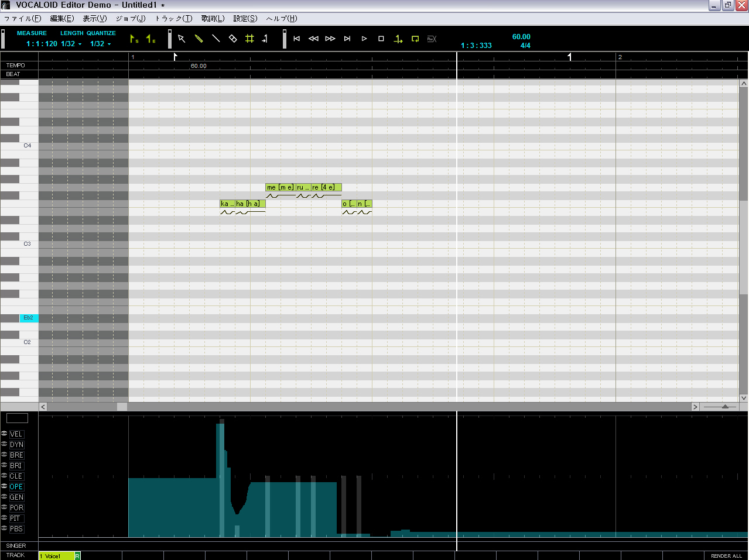Image resolution: width=749 pixels, height=560 pixels.
Task: Show the CLE parameter curve
Action: pos(16,476)
